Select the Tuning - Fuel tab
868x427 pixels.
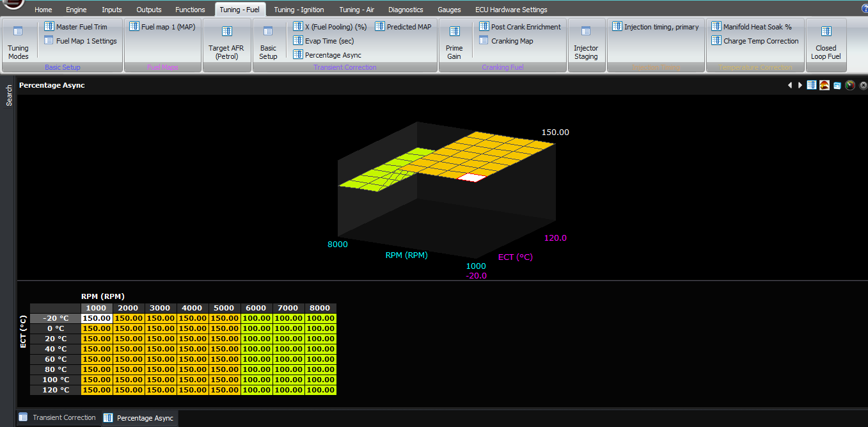click(x=239, y=10)
